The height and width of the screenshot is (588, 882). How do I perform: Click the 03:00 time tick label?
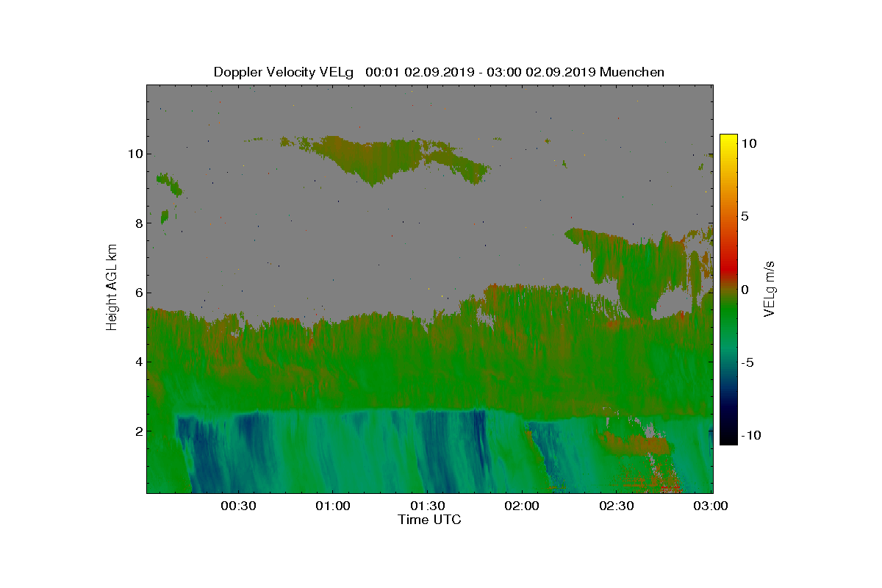pos(711,506)
